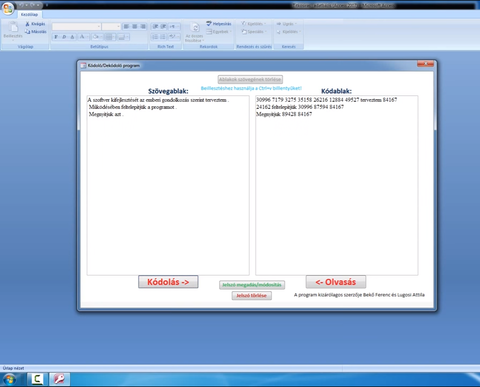Click line starting '24162' in Kódablak
This screenshot has height=387, width=480.
300,107
